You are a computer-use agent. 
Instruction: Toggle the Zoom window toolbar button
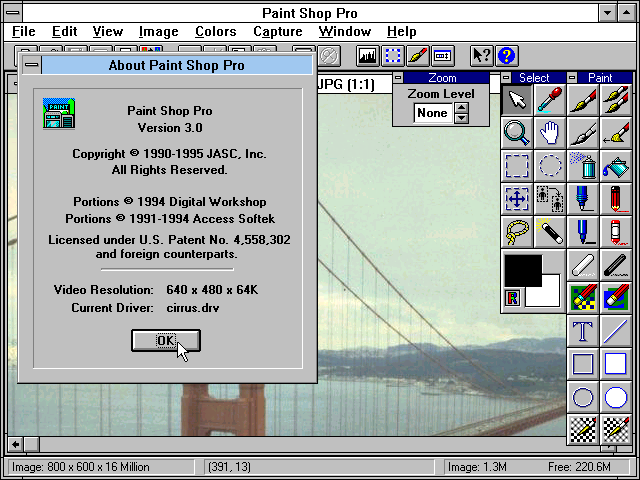pos(443,56)
